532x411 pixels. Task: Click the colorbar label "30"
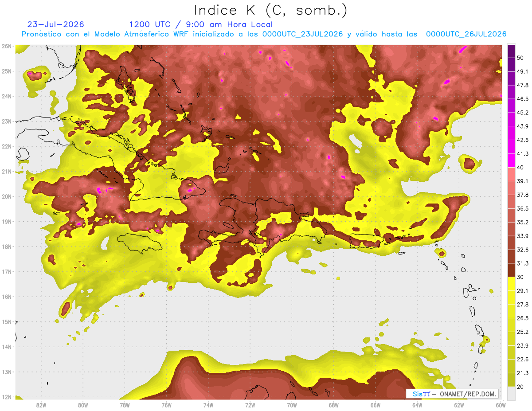click(520, 277)
